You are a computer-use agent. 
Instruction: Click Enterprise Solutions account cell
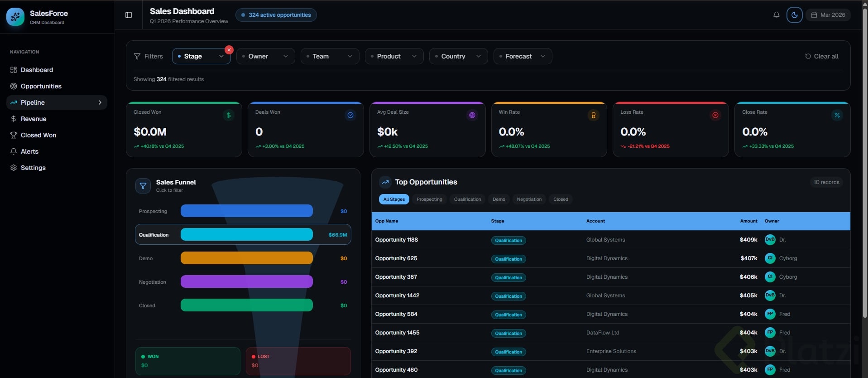(611, 351)
